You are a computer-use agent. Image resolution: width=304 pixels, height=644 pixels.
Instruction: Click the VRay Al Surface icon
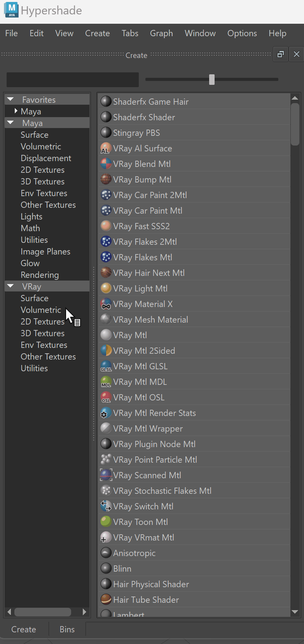tap(106, 148)
